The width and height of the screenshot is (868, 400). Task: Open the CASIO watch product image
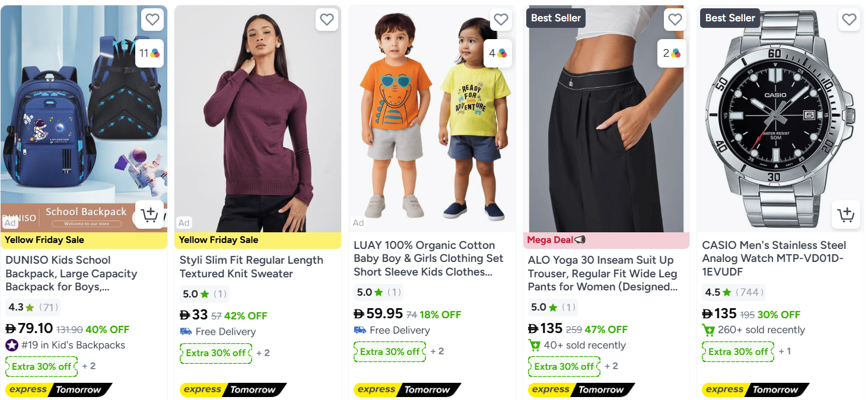(x=780, y=119)
